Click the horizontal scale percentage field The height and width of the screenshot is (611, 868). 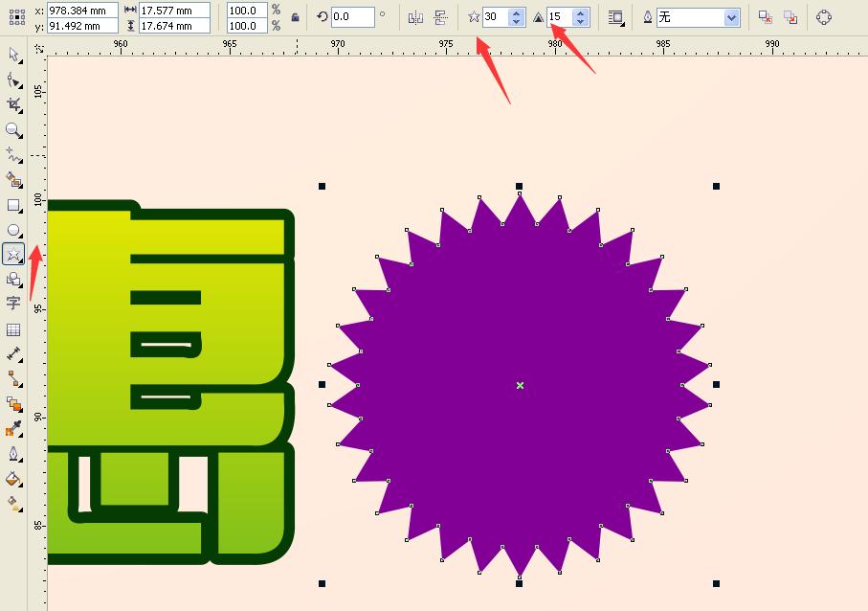tap(247, 11)
